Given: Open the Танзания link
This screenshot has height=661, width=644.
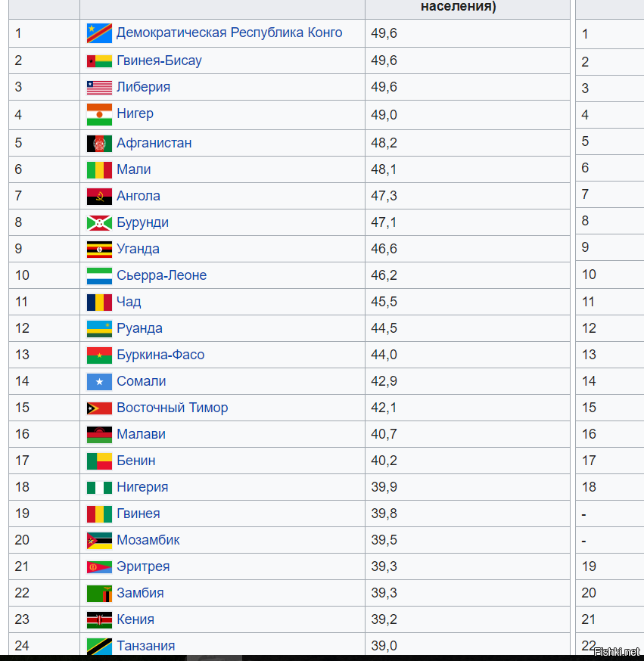Looking at the screenshot, I should pos(145,646).
